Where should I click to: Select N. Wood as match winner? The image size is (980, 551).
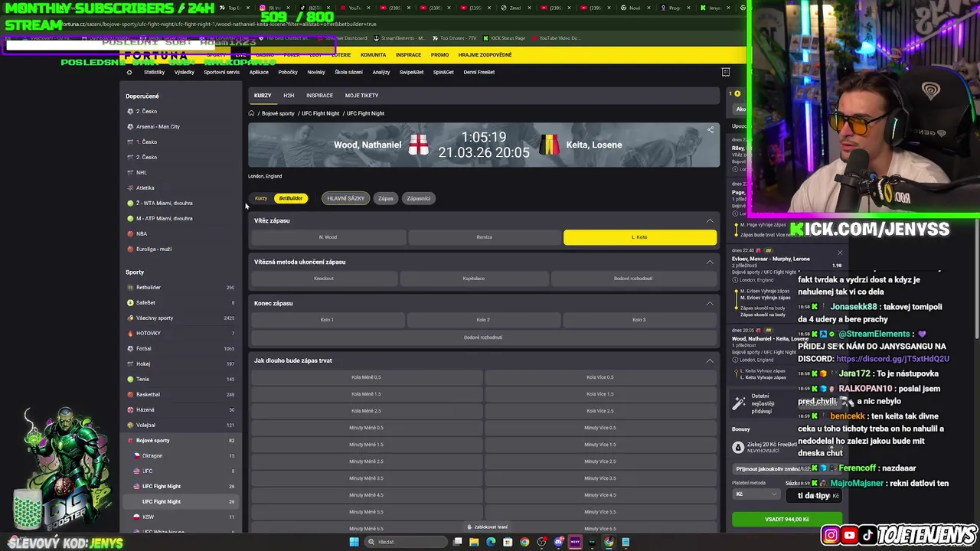(328, 237)
